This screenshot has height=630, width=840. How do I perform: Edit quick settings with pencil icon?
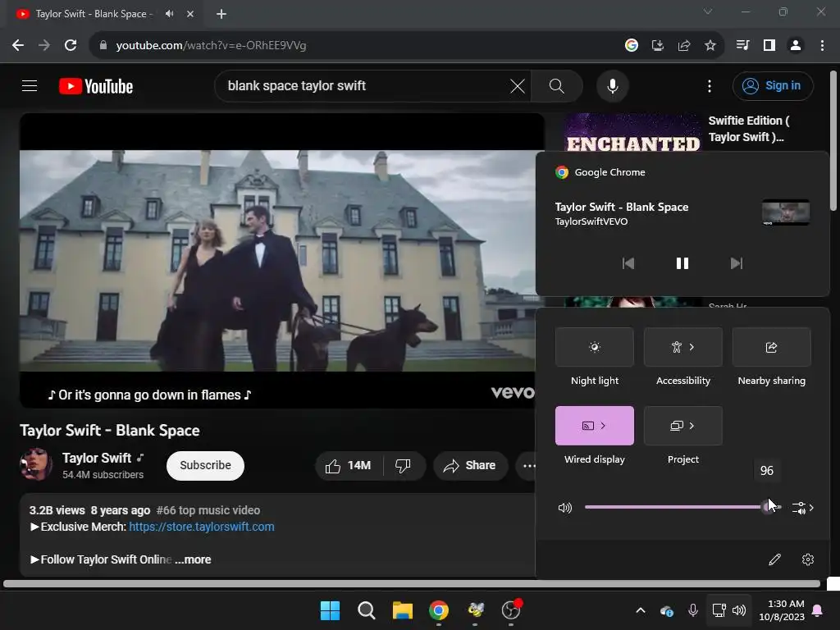(x=774, y=559)
